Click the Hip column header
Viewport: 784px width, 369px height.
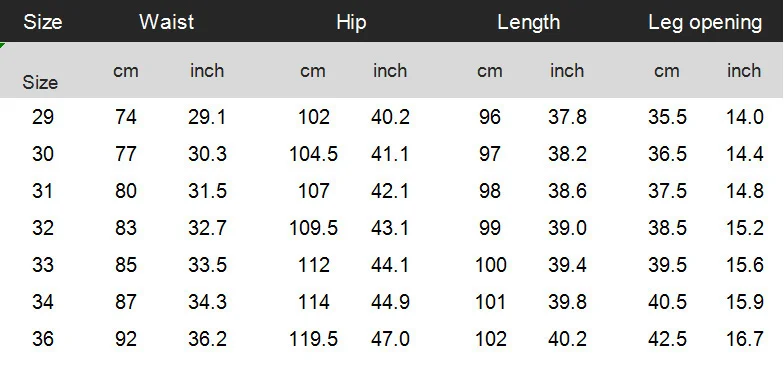tap(352, 23)
